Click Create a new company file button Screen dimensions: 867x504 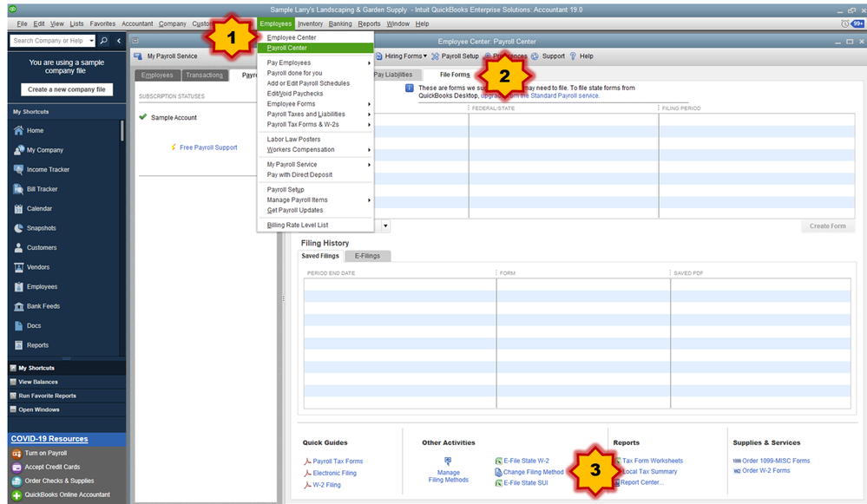(x=67, y=89)
